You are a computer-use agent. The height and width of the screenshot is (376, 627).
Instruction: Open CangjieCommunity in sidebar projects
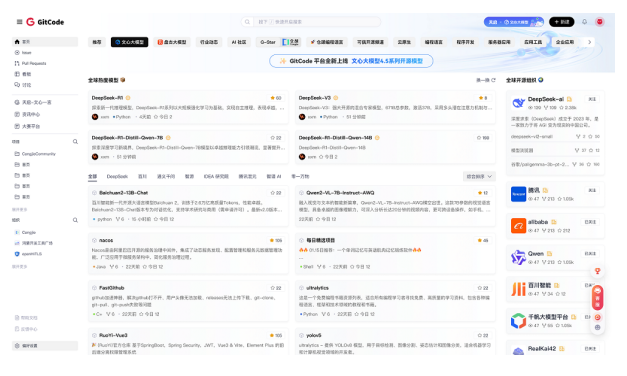point(39,154)
